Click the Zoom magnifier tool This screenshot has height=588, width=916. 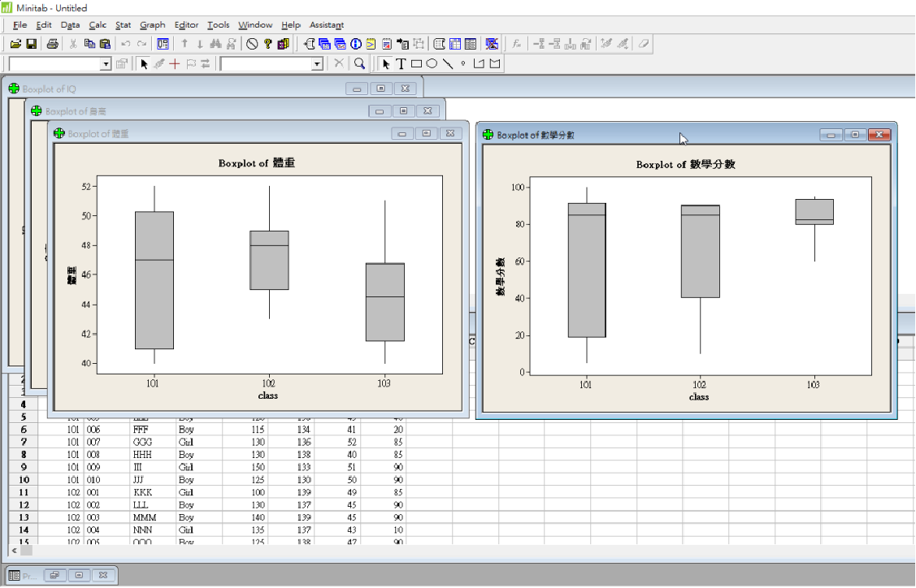[359, 63]
